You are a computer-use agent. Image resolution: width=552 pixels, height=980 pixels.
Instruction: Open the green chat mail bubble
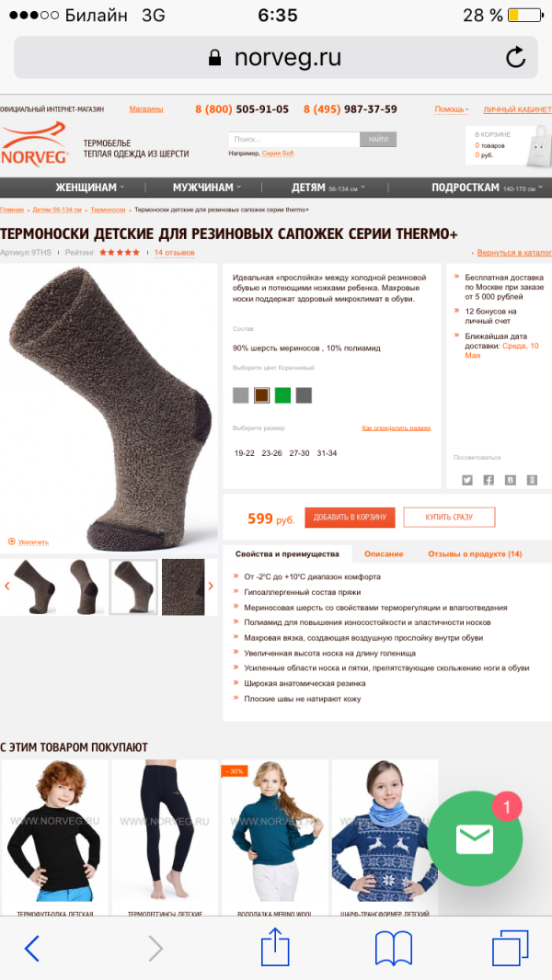click(x=475, y=838)
